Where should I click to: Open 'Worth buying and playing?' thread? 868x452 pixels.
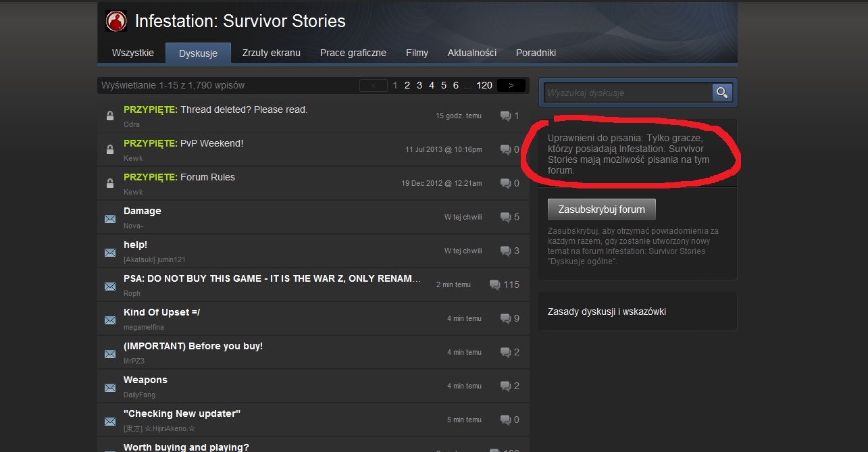(x=186, y=447)
